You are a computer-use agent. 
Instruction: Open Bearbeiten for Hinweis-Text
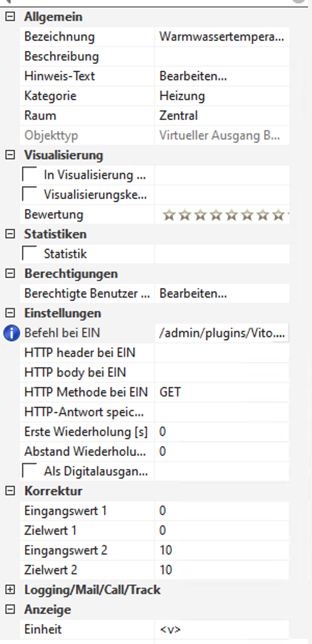[x=193, y=76]
